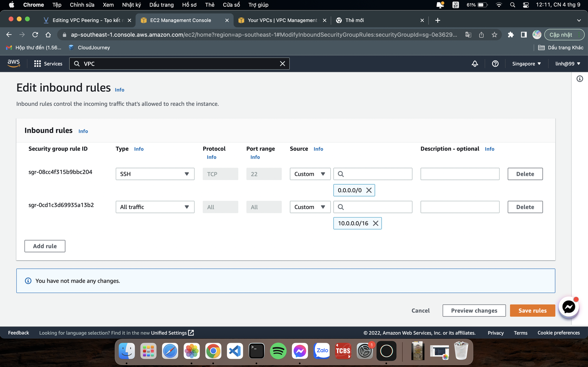
Task: Click the translate page icon
Action: pos(468,35)
